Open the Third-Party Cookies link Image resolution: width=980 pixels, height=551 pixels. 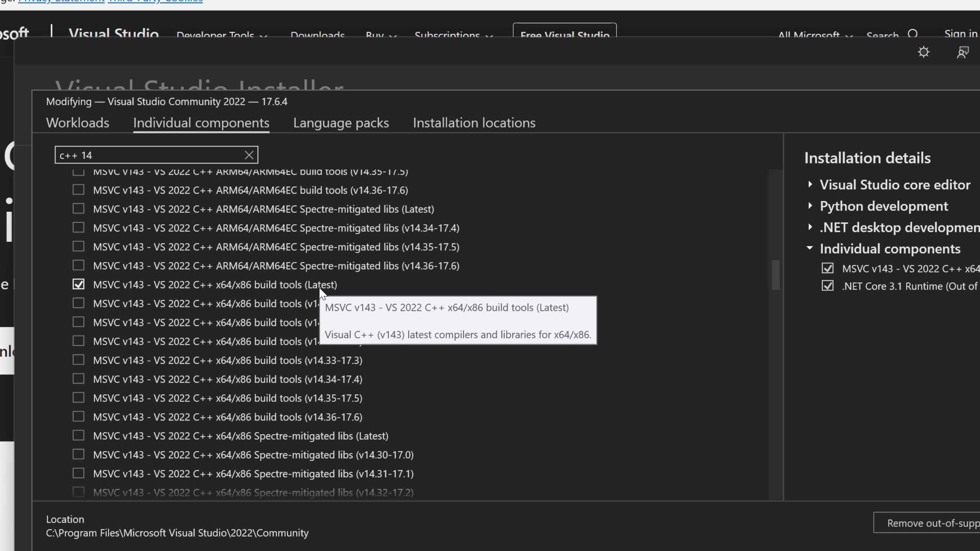[x=155, y=2]
